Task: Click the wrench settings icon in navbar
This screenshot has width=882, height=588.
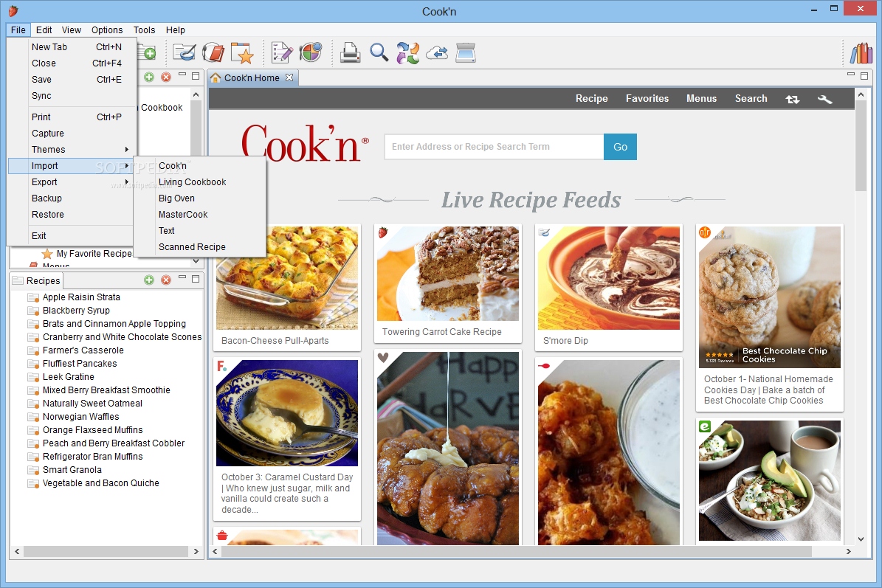Action: (824, 99)
